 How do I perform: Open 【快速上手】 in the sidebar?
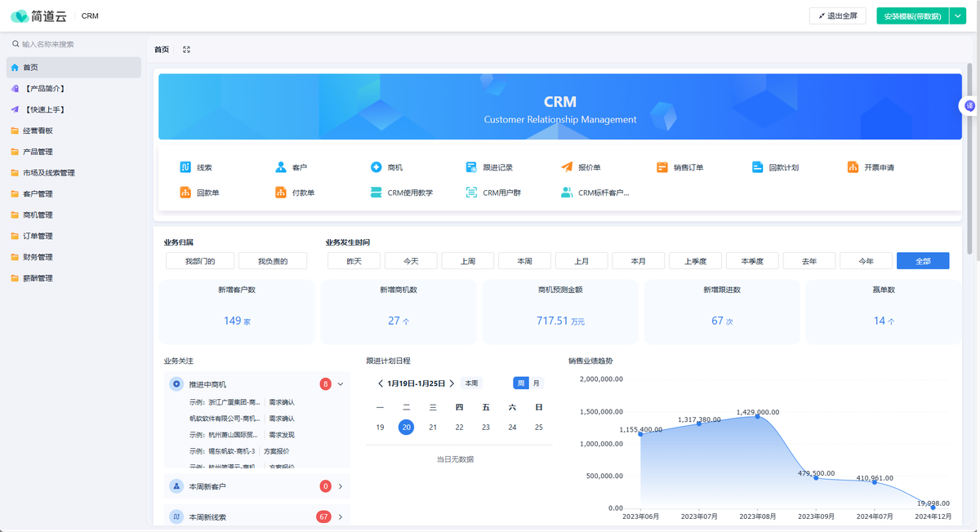73,109
